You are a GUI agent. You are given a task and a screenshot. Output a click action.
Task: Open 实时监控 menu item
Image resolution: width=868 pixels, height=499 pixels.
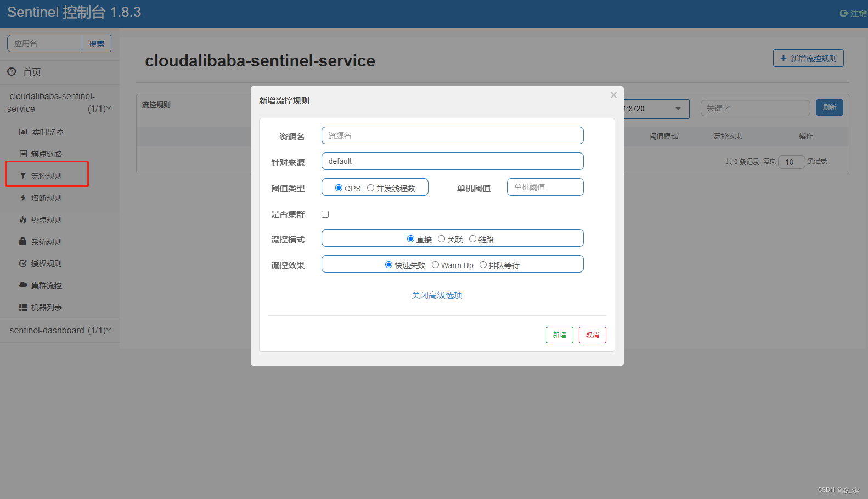[47, 132]
